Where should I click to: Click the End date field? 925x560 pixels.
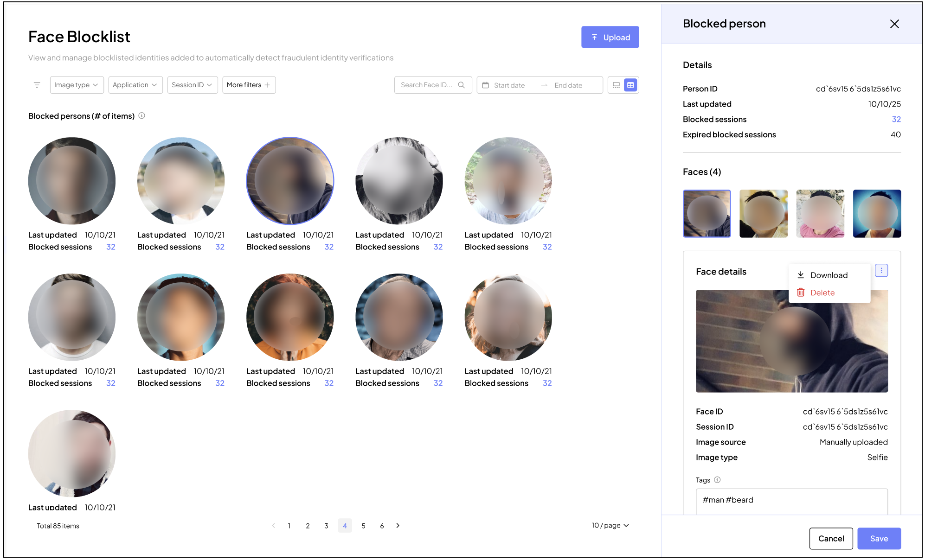click(568, 85)
